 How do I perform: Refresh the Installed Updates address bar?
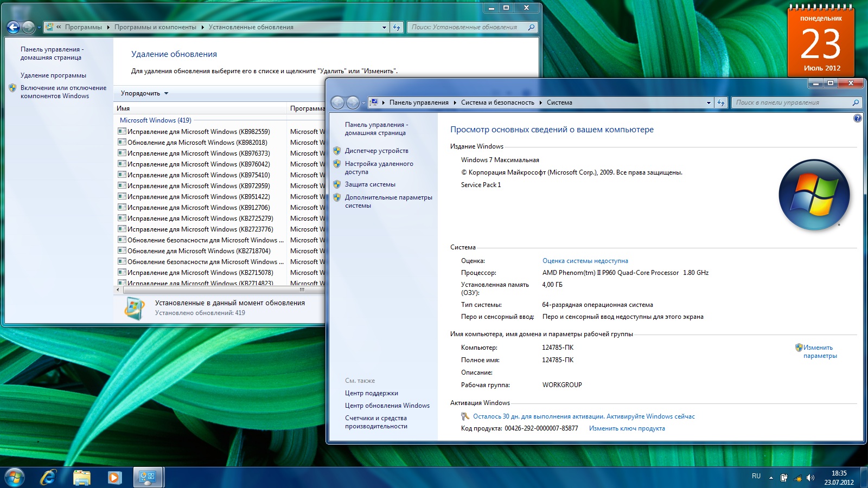[x=397, y=27]
